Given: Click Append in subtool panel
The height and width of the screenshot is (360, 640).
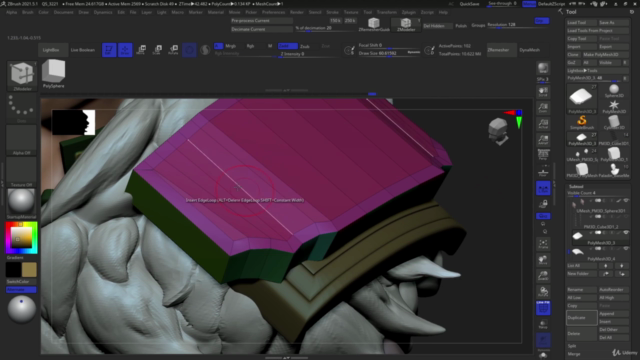Looking at the screenshot, I should coord(614,313).
